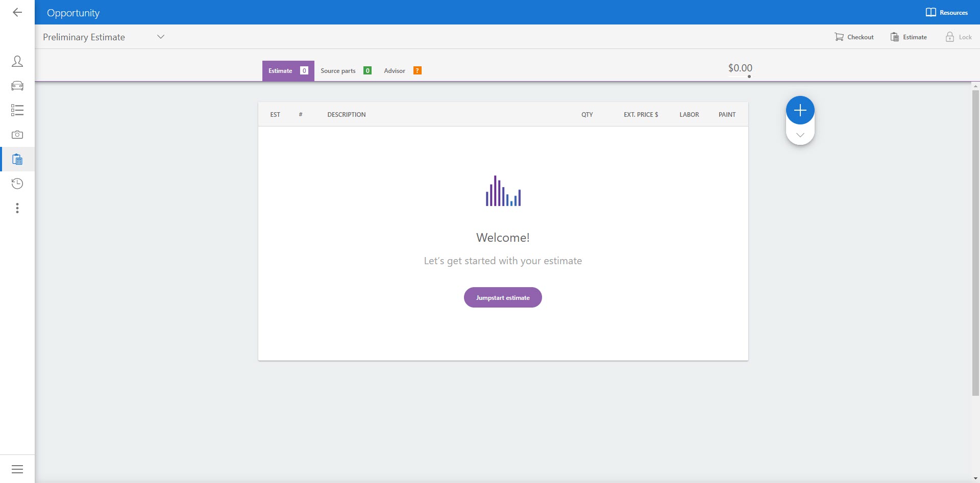Click the back arrow icon
This screenshot has height=483, width=980.
(17, 12)
